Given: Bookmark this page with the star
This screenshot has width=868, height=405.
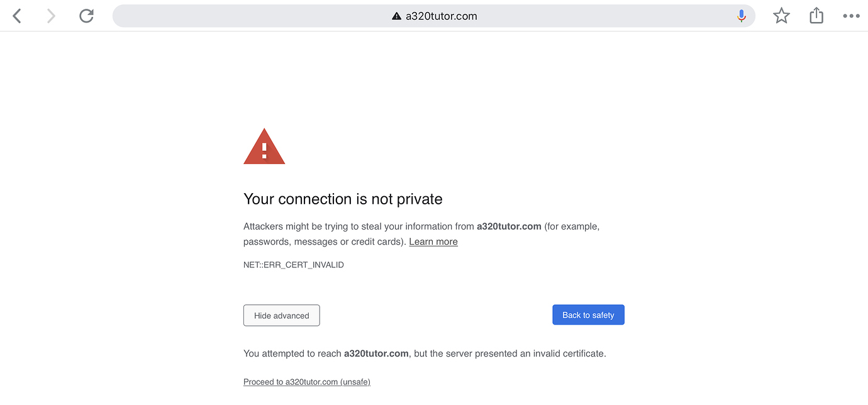Looking at the screenshot, I should point(781,16).
